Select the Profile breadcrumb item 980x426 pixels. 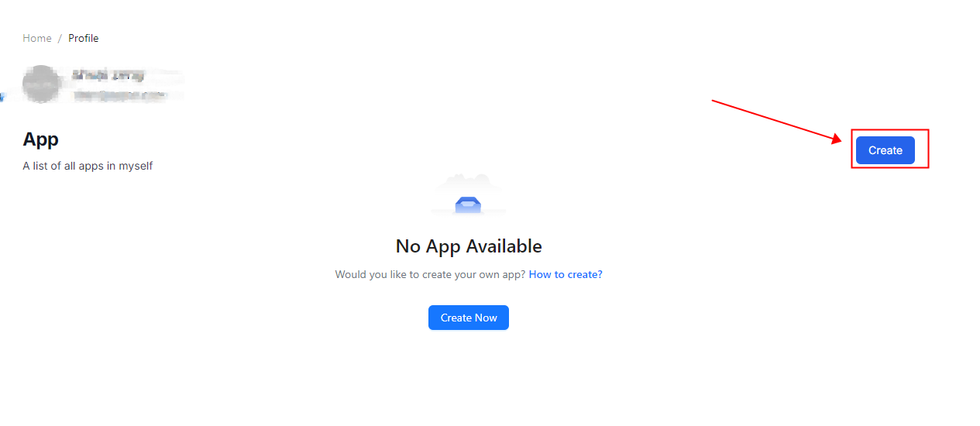pyautogui.click(x=83, y=38)
